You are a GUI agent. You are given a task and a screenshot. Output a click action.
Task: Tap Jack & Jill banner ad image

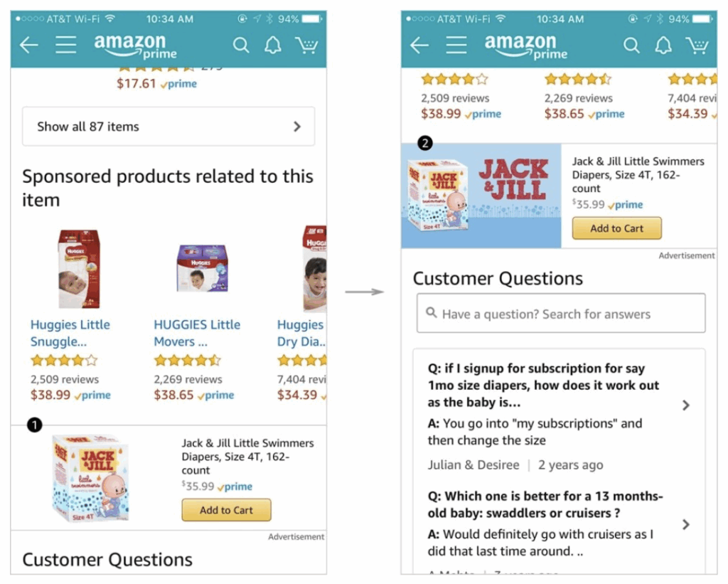[481, 196]
